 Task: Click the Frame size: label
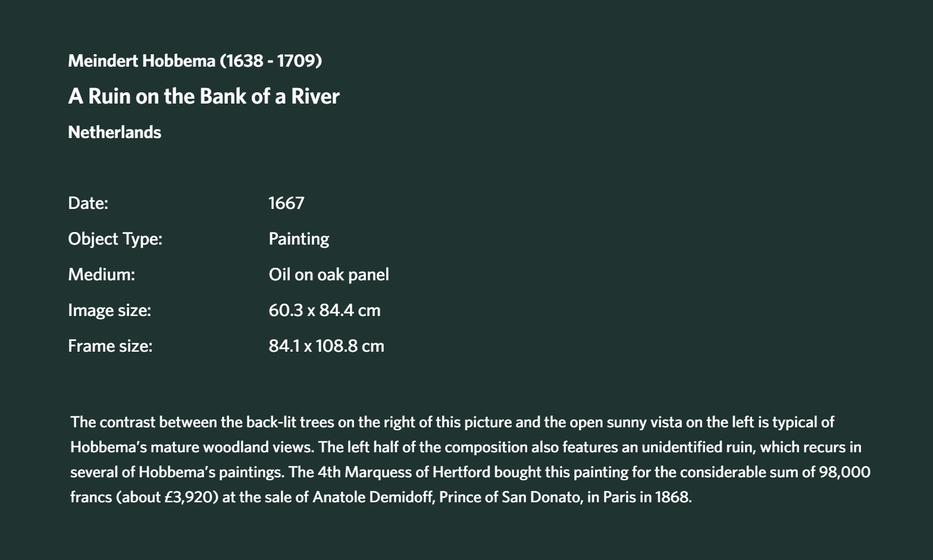110,346
